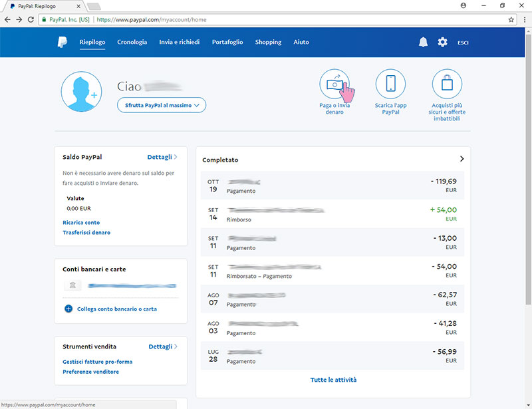This screenshot has width=532, height=409.
Task: Log out with ESCI
Action: coord(463,43)
